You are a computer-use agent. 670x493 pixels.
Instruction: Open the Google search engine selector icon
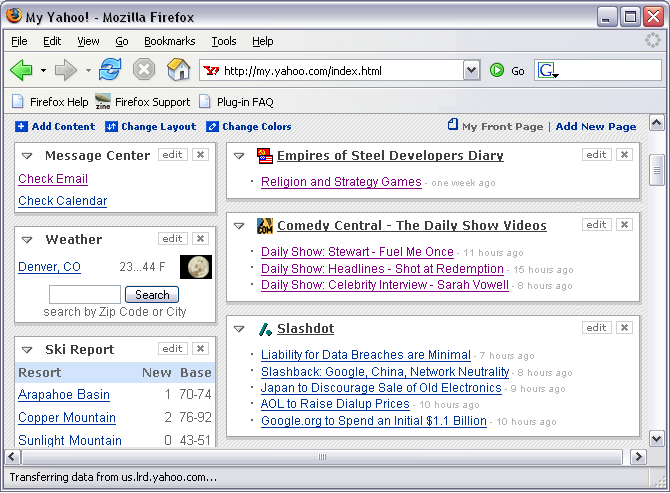tap(548, 70)
